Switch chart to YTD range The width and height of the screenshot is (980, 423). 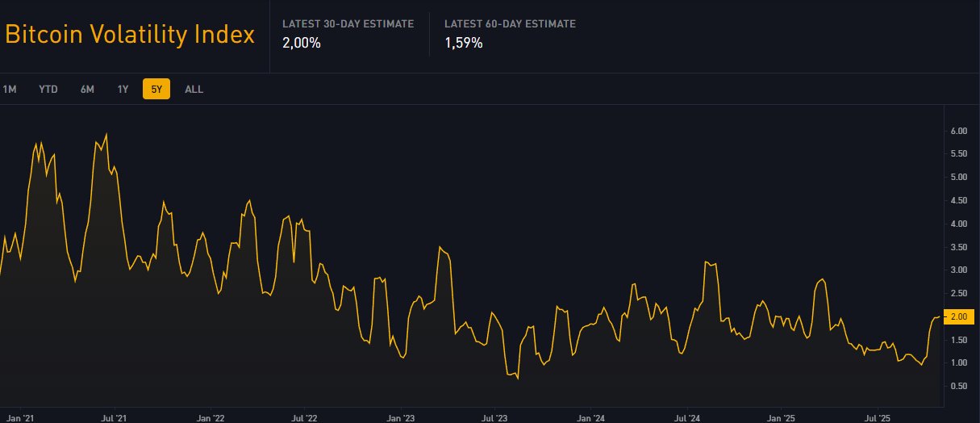[x=48, y=90]
